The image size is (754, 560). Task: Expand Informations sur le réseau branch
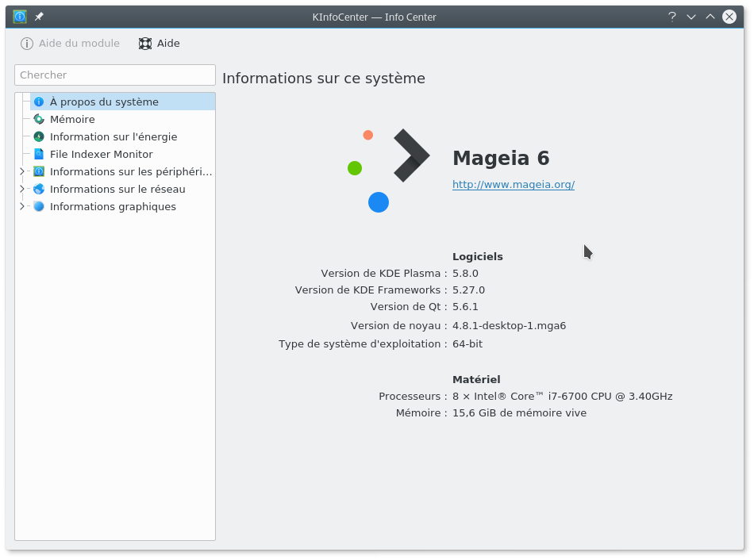pos(21,189)
